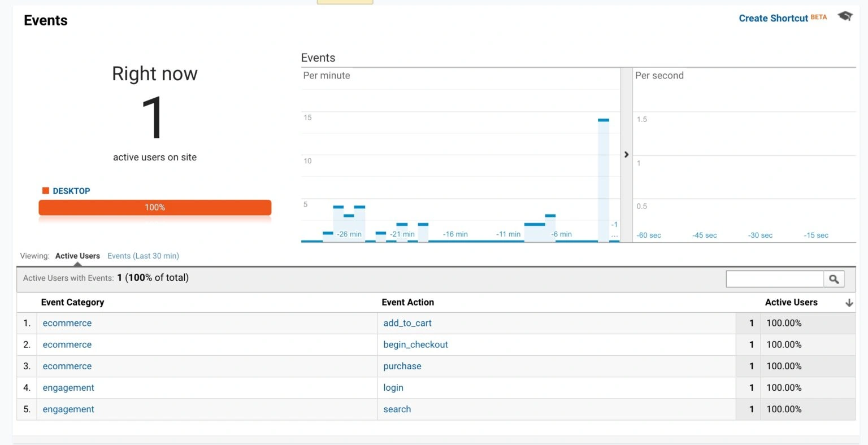Open the login event action
Viewport: 868px width, 445px height.
393,387
